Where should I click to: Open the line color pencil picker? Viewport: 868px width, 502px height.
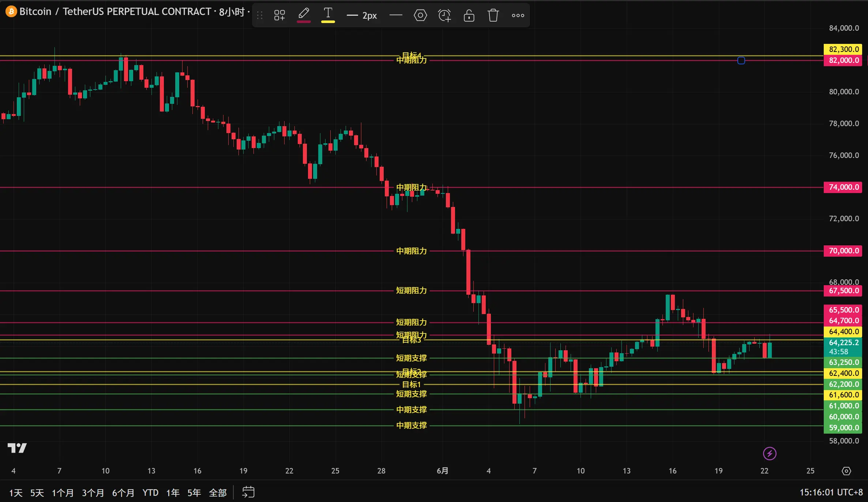tap(304, 15)
